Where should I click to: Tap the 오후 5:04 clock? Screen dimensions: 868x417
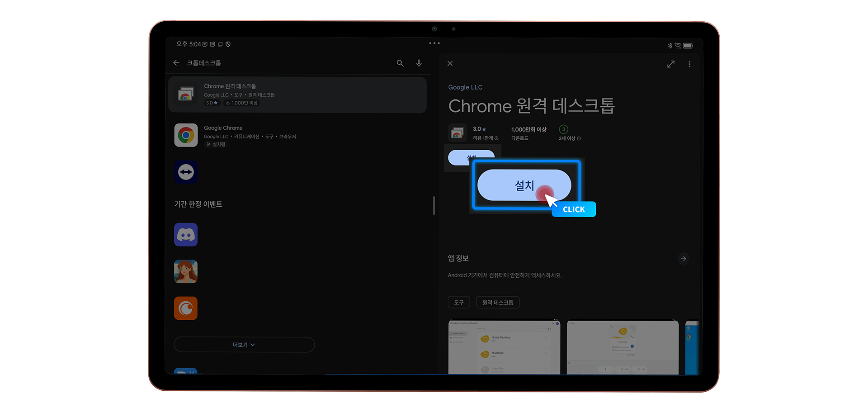pyautogui.click(x=189, y=44)
